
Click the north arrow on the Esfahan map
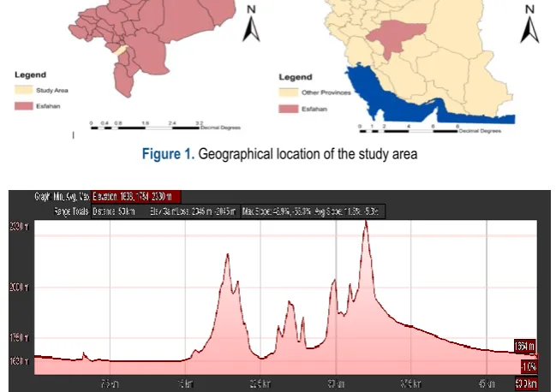[x=251, y=23]
